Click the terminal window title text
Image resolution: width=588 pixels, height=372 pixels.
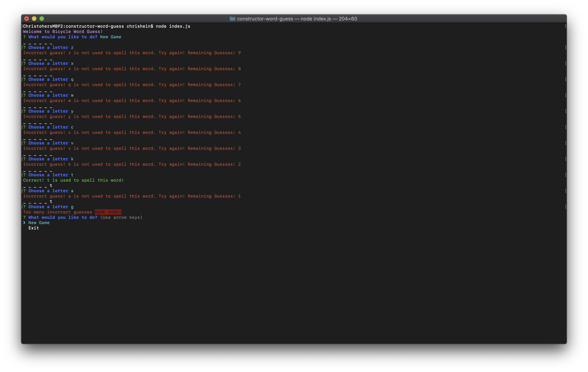click(297, 19)
